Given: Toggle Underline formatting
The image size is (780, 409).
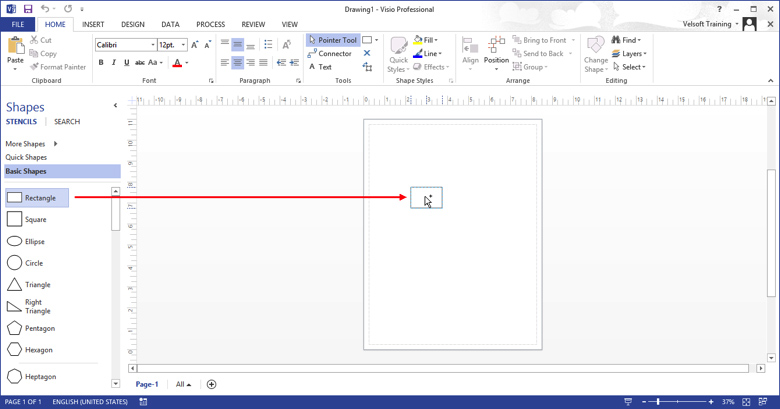Looking at the screenshot, I should coord(127,63).
